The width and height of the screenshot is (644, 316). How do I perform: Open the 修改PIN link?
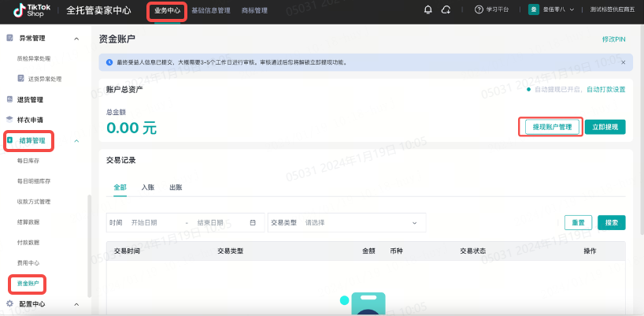click(613, 39)
